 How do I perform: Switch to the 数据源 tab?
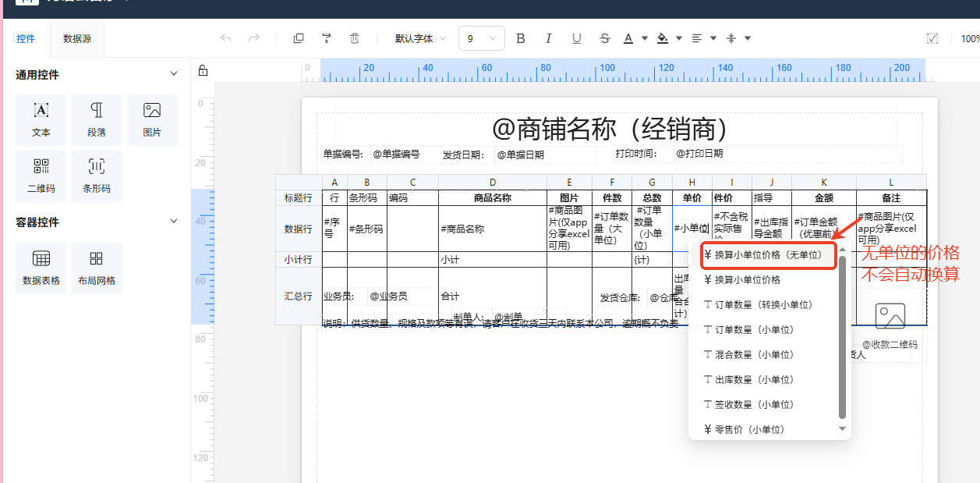point(77,38)
